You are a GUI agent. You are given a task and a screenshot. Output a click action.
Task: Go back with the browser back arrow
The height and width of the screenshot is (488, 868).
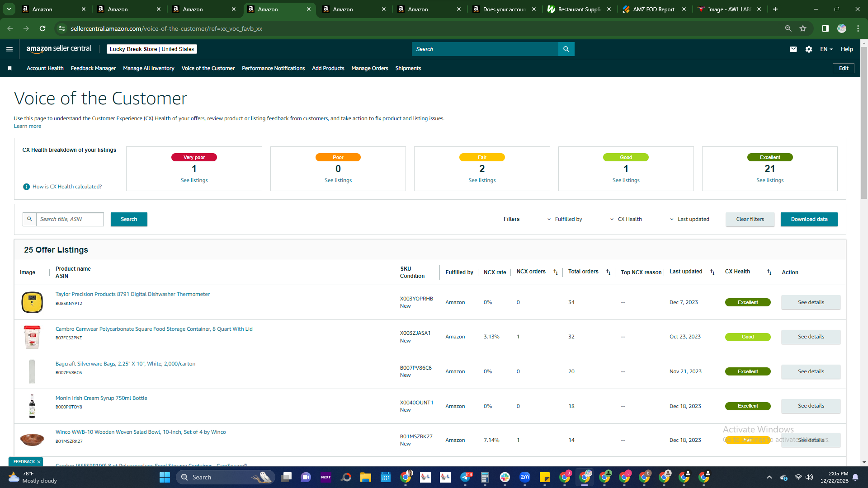coord(10,28)
